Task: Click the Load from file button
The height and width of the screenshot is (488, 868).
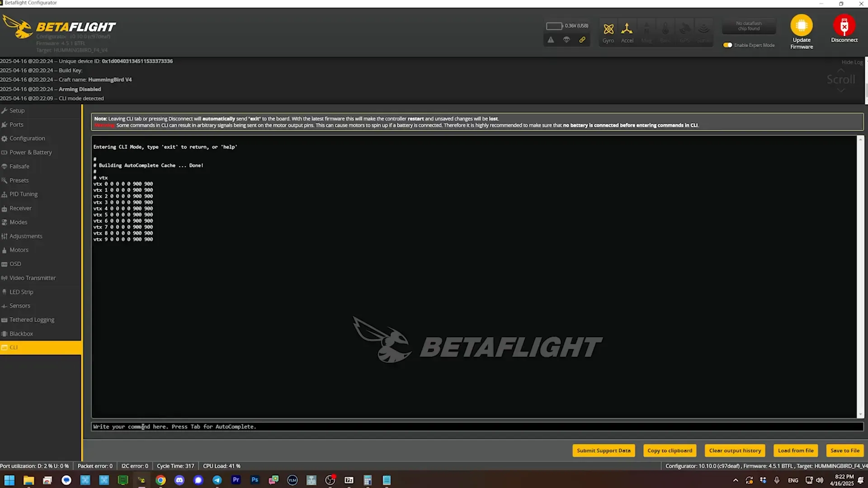Action: pyautogui.click(x=796, y=450)
